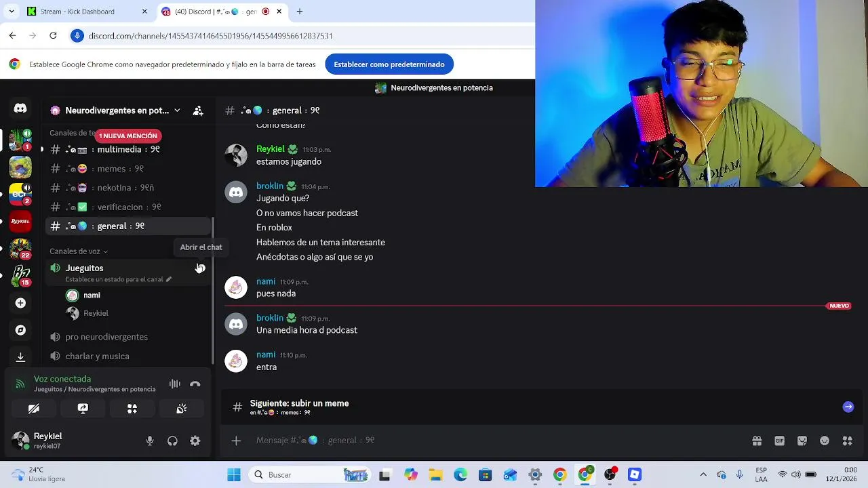Click the arrow button beside Siguiente: subir un meme
Image resolution: width=868 pixels, height=488 pixels.
pos(848,407)
